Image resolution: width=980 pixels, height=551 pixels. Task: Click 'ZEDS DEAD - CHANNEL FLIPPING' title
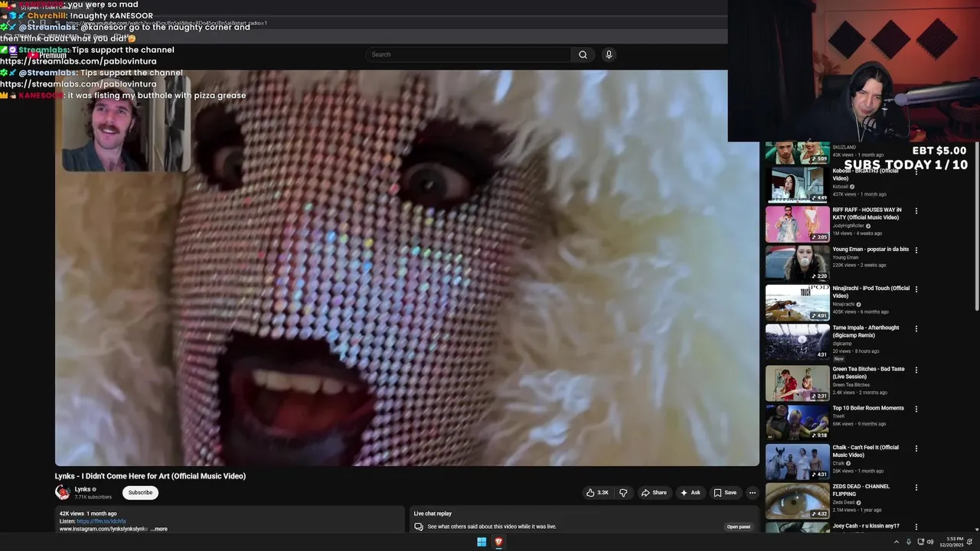tap(861, 490)
